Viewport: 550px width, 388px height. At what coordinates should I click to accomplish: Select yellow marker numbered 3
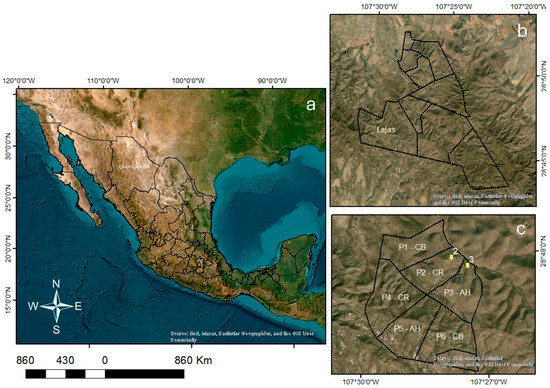coord(468,265)
